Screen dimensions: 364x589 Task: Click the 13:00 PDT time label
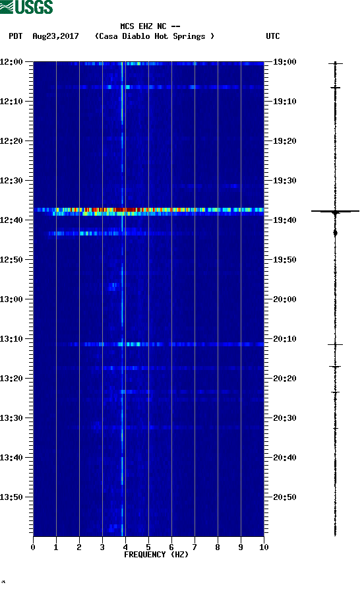[x=11, y=299]
